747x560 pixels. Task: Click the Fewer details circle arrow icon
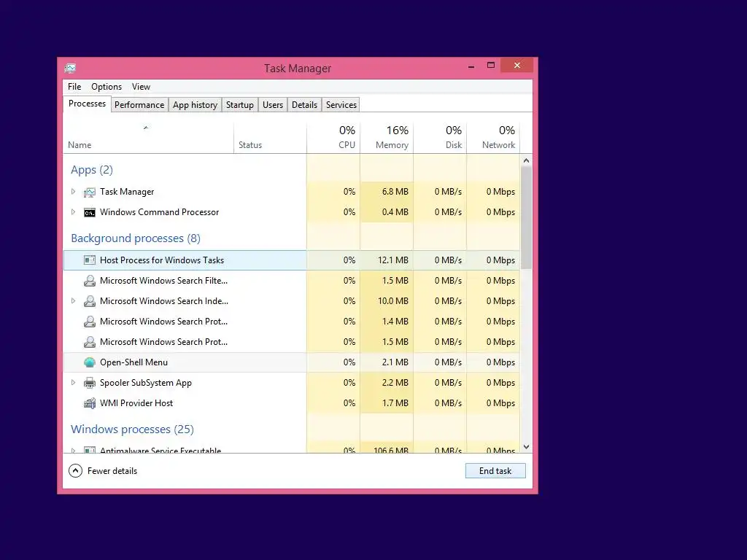pyautogui.click(x=75, y=471)
